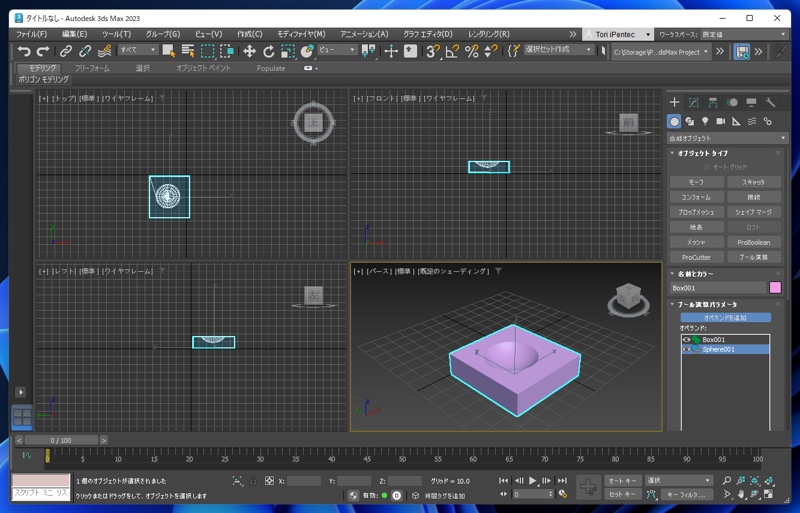Open the ビュー reference coordinate dropdown
The width and height of the screenshot is (800, 513).
(x=337, y=50)
